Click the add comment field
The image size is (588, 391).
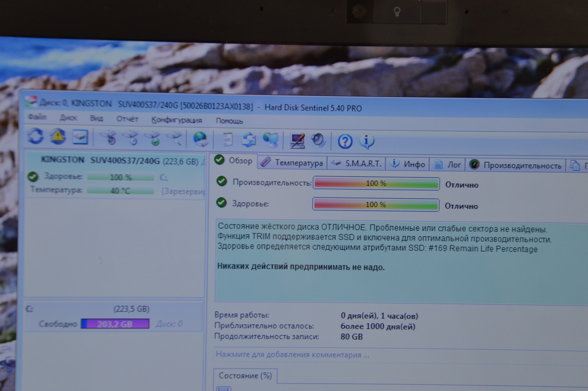[293, 355]
